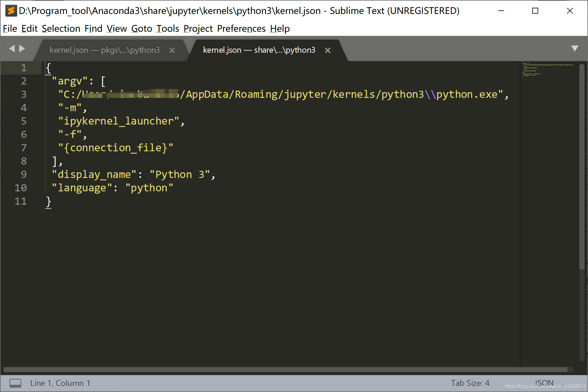Open the Preferences menu
Image resolution: width=588 pixels, height=392 pixels.
pyautogui.click(x=241, y=28)
